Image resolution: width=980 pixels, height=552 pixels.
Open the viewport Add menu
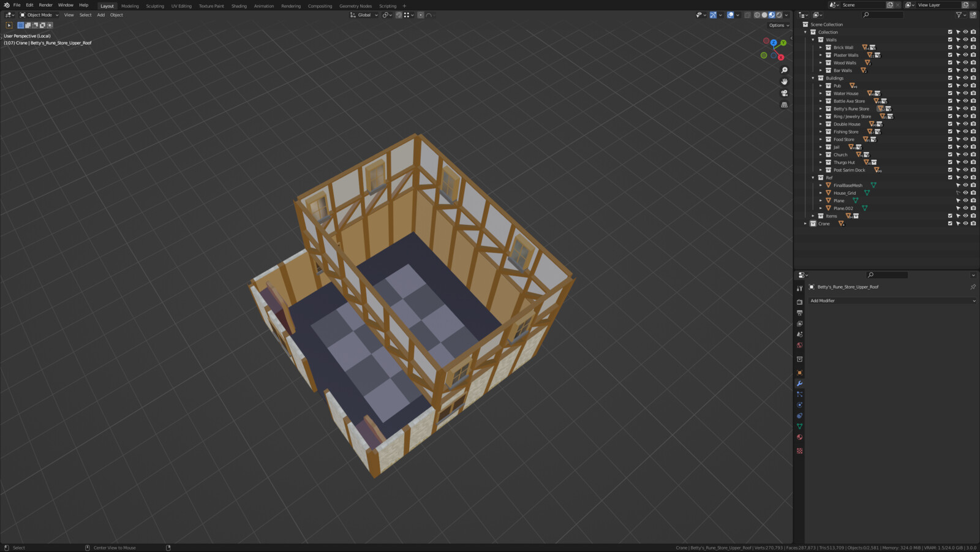click(x=101, y=15)
